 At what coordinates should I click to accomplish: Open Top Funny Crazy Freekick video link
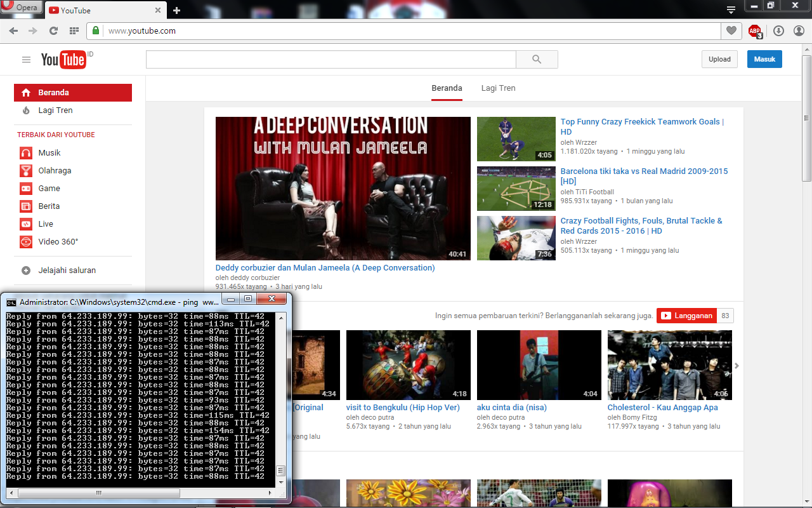pos(642,126)
